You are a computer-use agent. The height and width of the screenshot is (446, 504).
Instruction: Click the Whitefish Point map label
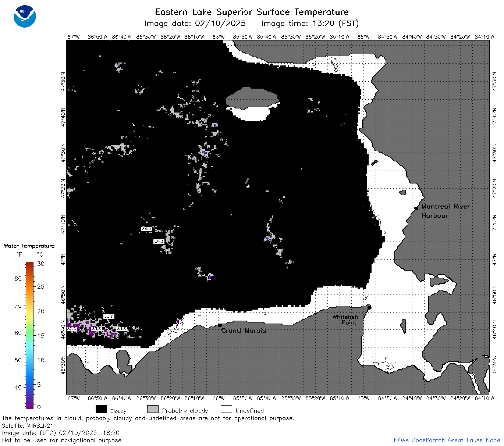[x=345, y=320]
